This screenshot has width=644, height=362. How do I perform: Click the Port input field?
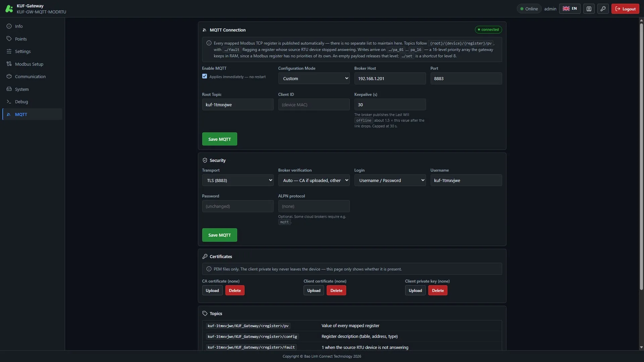466,78
